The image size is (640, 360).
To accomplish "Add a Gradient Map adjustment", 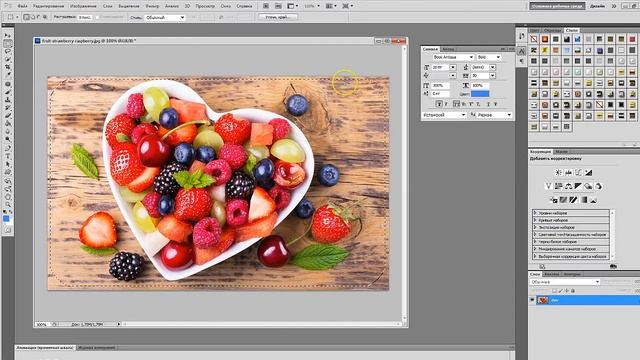I will coord(584,200).
